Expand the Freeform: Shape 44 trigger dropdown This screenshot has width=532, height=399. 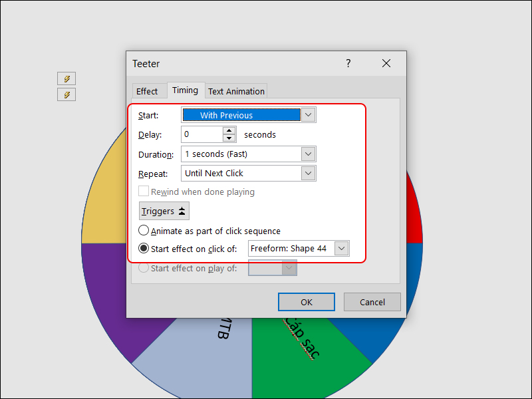point(341,249)
